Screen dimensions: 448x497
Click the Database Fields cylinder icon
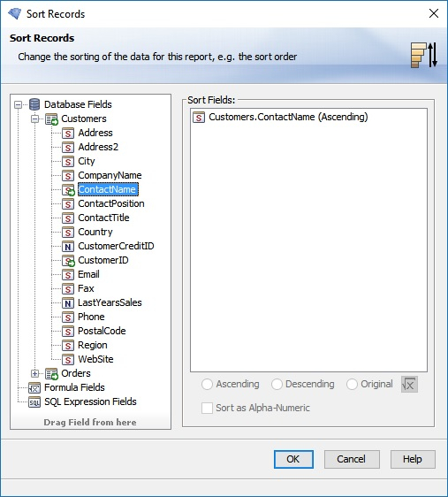(x=34, y=104)
